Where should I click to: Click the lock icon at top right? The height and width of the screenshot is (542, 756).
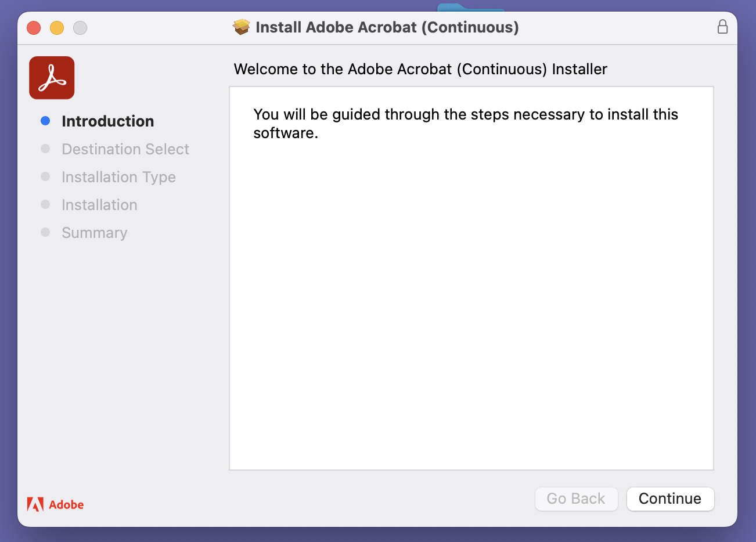click(x=723, y=27)
